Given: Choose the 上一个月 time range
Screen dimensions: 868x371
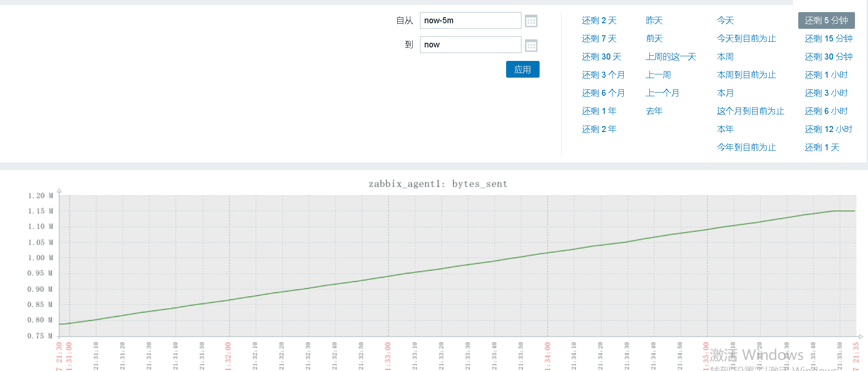Looking at the screenshot, I should (662, 93).
